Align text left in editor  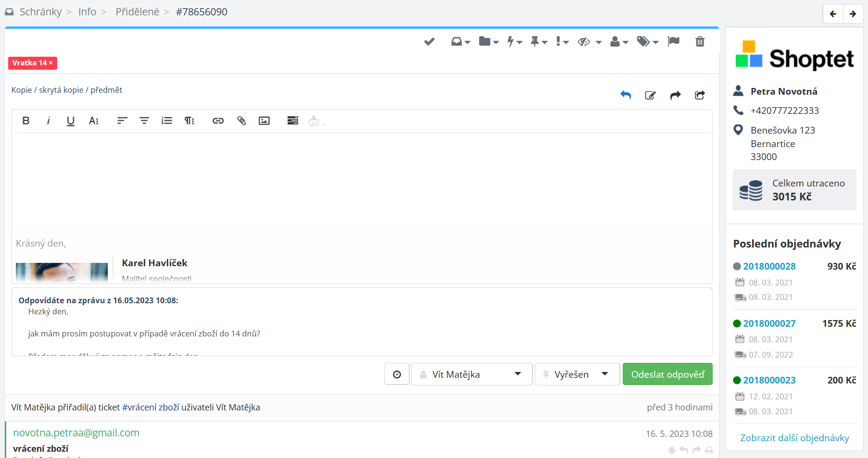click(x=122, y=121)
